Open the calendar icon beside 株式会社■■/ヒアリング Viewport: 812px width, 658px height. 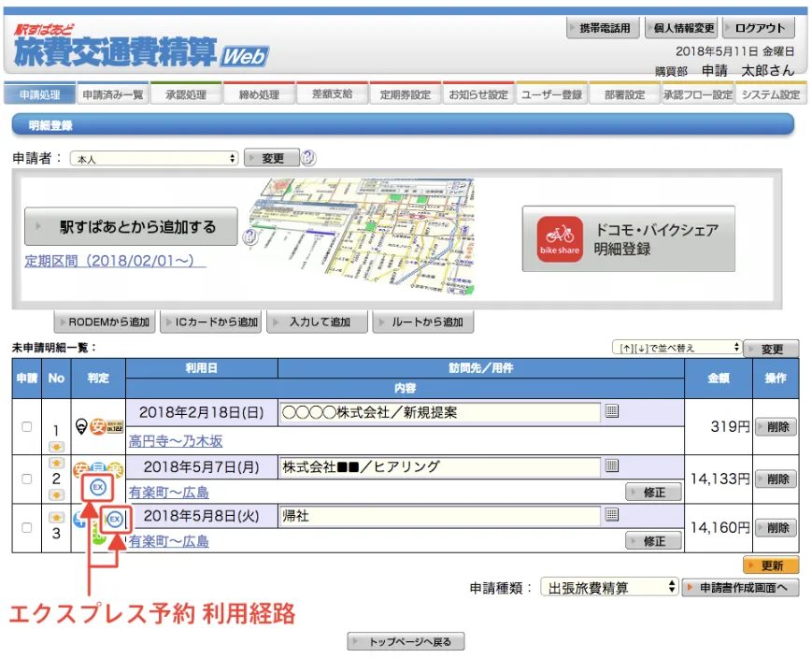(612, 465)
